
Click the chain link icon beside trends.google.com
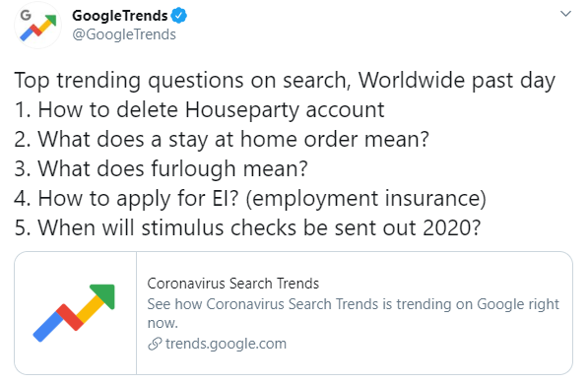[155, 344]
